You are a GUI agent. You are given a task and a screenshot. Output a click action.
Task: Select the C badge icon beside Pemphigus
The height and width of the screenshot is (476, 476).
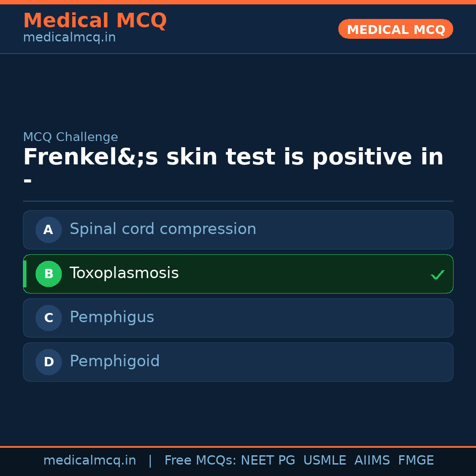(x=48, y=318)
